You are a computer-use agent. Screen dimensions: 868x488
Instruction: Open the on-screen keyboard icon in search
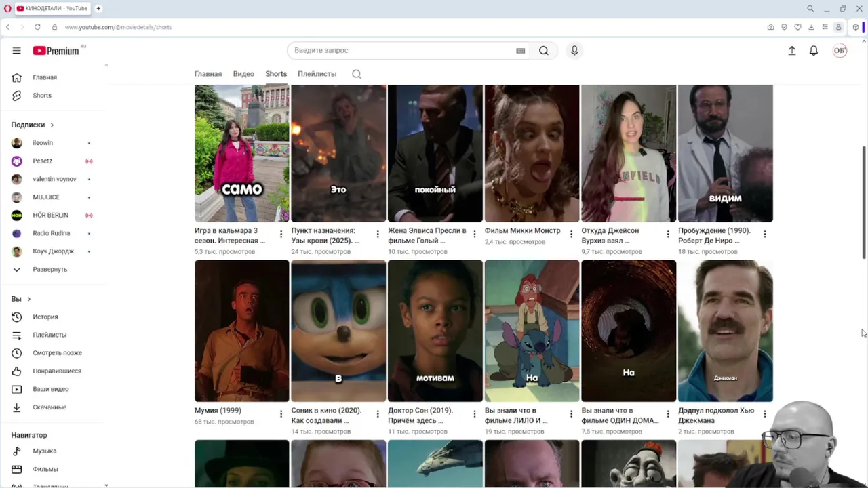520,51
